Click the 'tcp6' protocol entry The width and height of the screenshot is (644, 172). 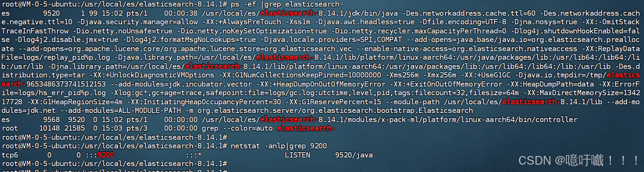tap(10, 155)
